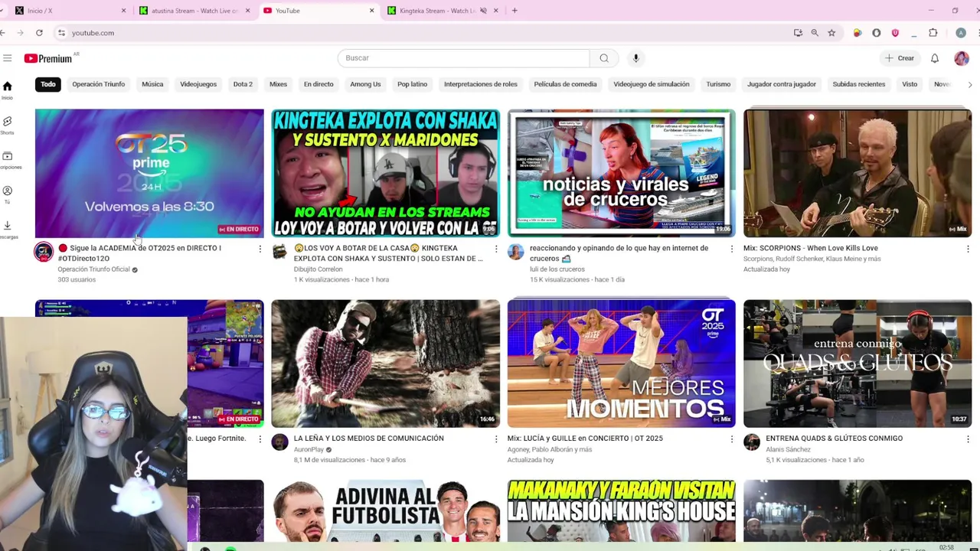This screenshot has height=551, width=980.
Task: Go forward in the browser
Action: 20,33
